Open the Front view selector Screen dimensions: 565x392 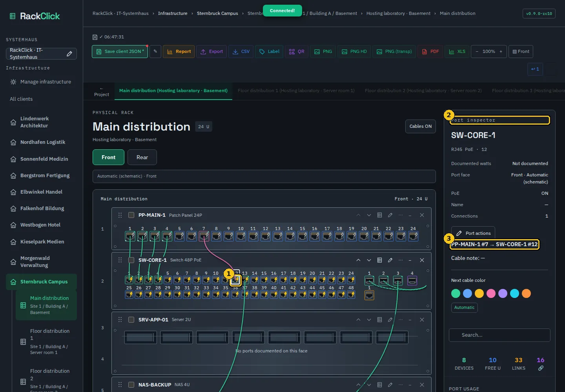[521, 51]
